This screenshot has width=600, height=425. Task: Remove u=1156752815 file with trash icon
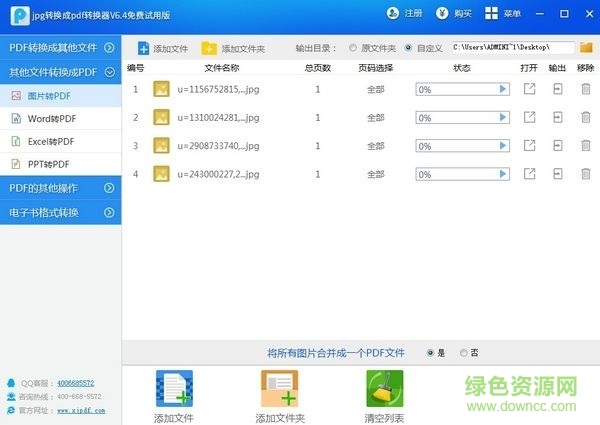[x=586, y=89]
